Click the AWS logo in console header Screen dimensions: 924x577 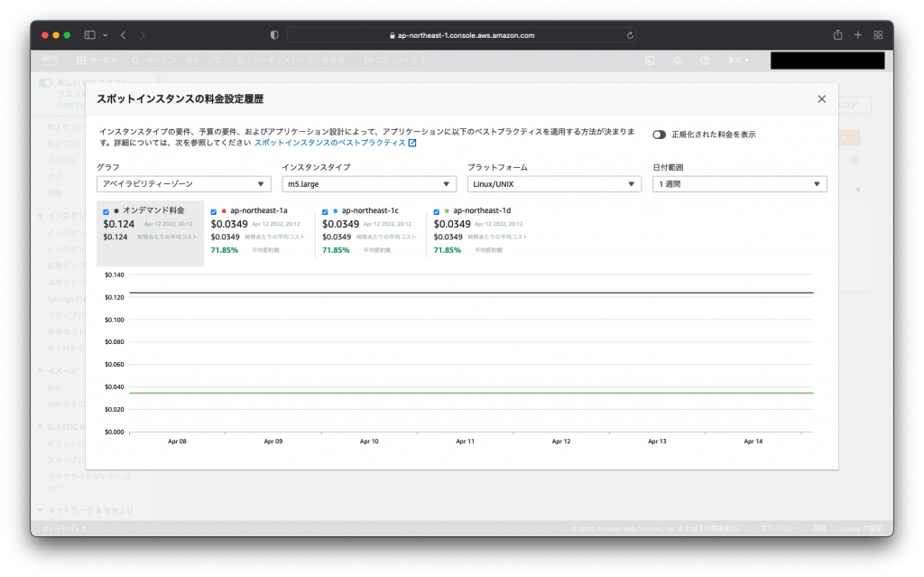coord(49,60)
